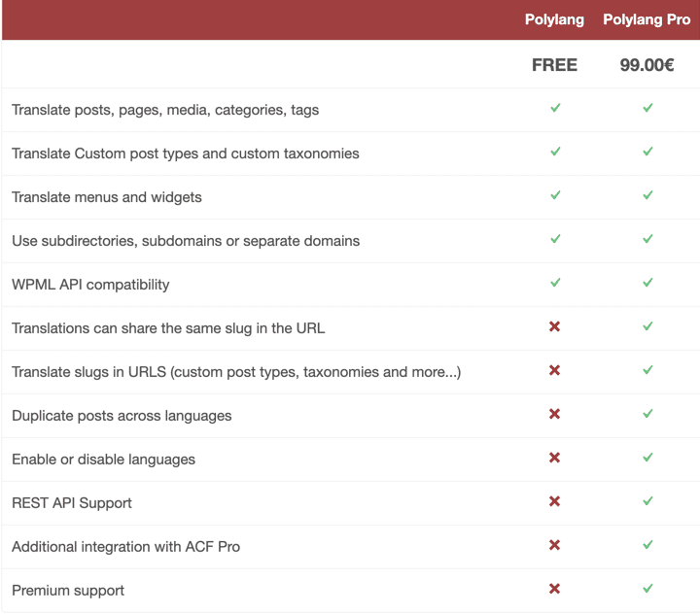Click the 'REST API Support' feature label
The width and height of the screenshot is (700, 614).
(x=72, y=503)
